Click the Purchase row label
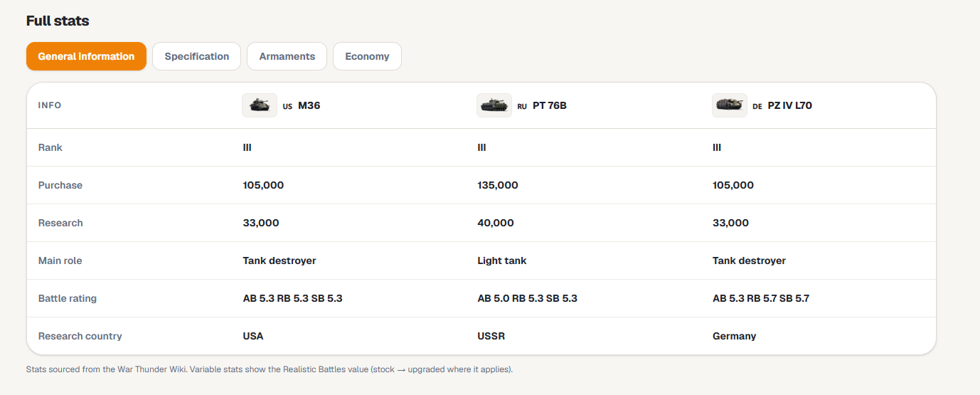 pos(60,185)
